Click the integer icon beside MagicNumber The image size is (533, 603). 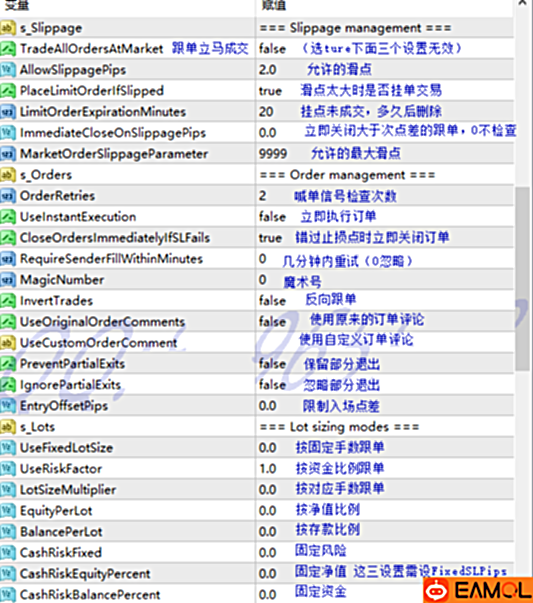click(x=8, y=280)
